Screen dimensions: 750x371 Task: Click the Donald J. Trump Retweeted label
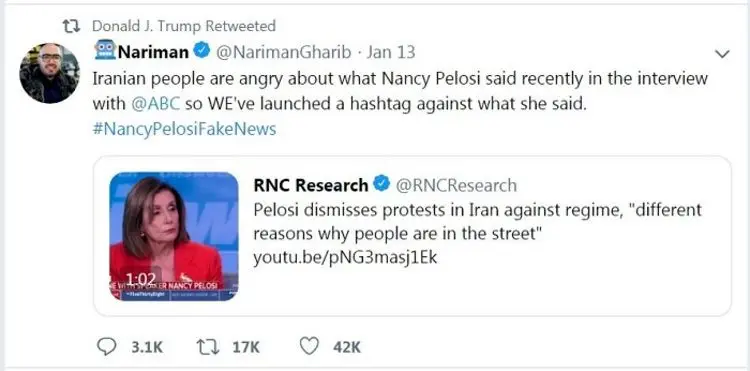[184, 26]
